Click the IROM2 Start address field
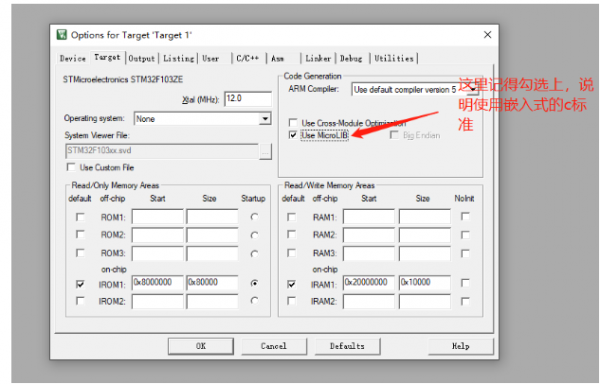The width and height of the screenshot is (600, 384). pyautogui.click(x=158, y=301)
